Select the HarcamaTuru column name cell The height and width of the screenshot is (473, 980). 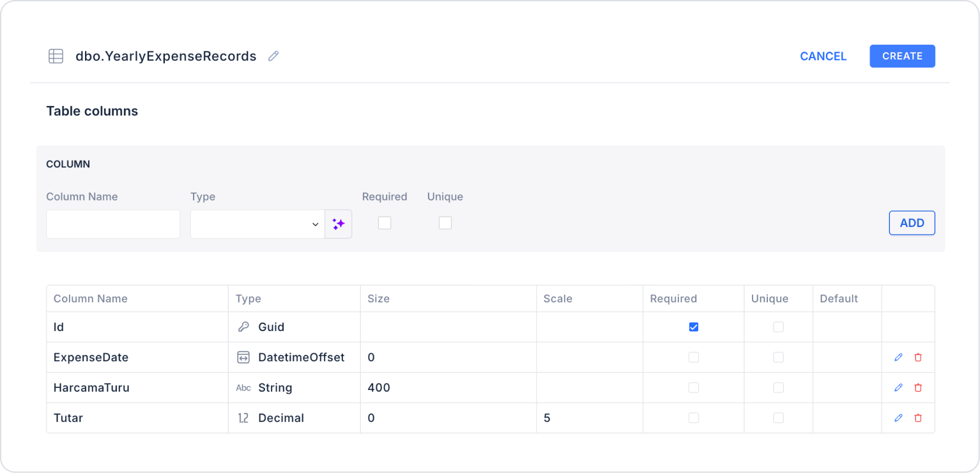tap(137, 387)
